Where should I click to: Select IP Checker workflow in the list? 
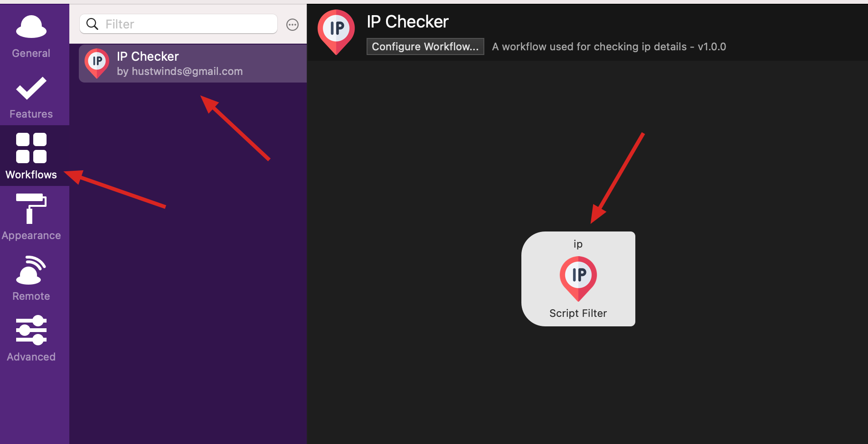pos(193,64)
